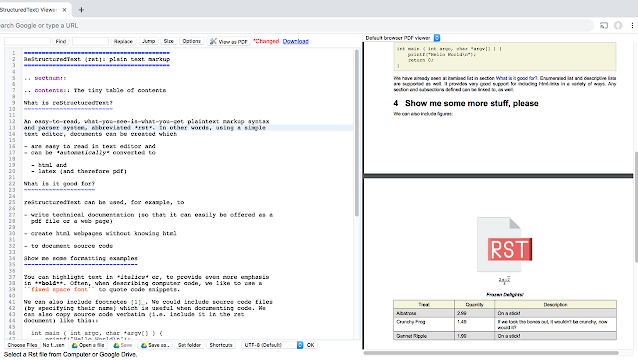
Task: Open the Default browser PDF viewer dropdown
Action: tap(402, 38)
